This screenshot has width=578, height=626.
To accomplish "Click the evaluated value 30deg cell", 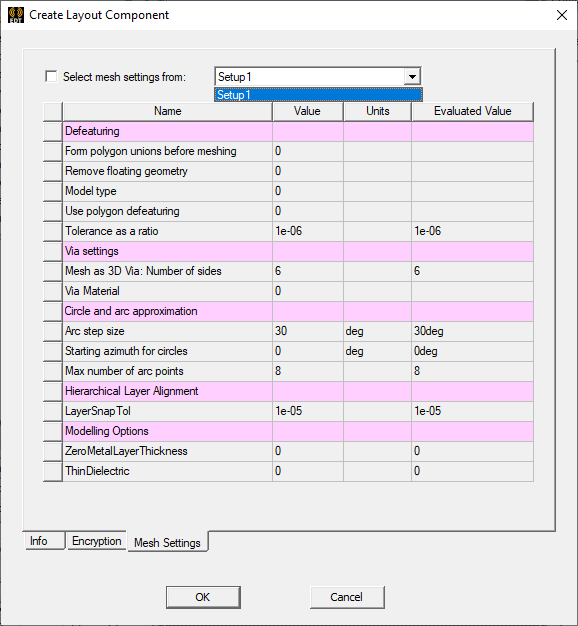I will [x=473, y=331].
